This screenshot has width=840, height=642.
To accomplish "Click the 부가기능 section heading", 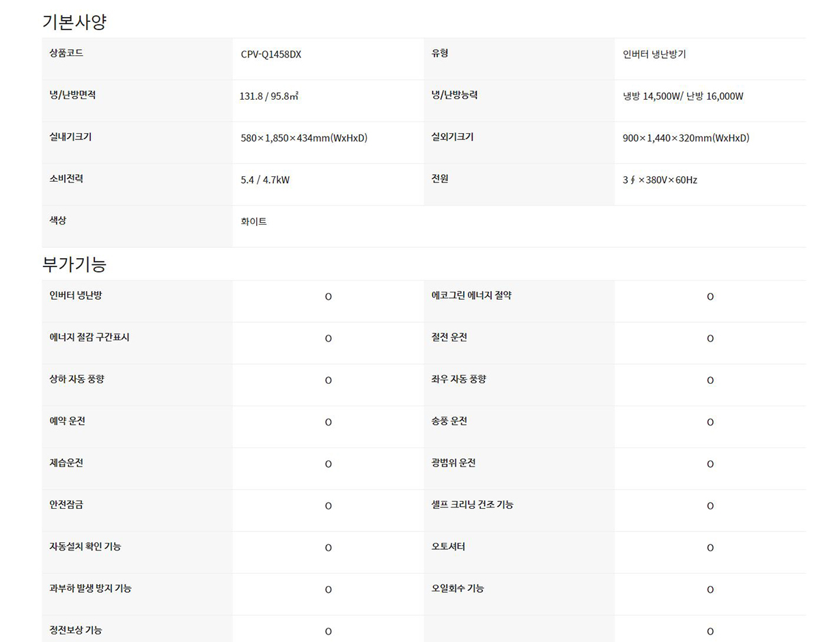I will (74, 264).
